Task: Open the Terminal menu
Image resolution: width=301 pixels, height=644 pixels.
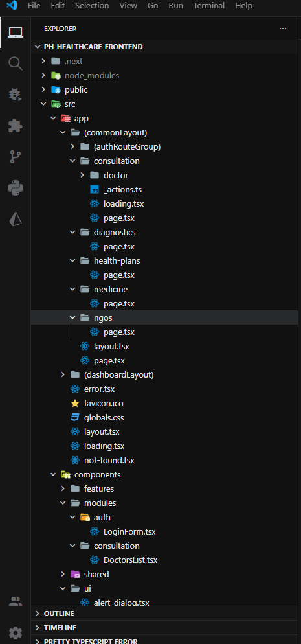Action: tap(209, 6)
